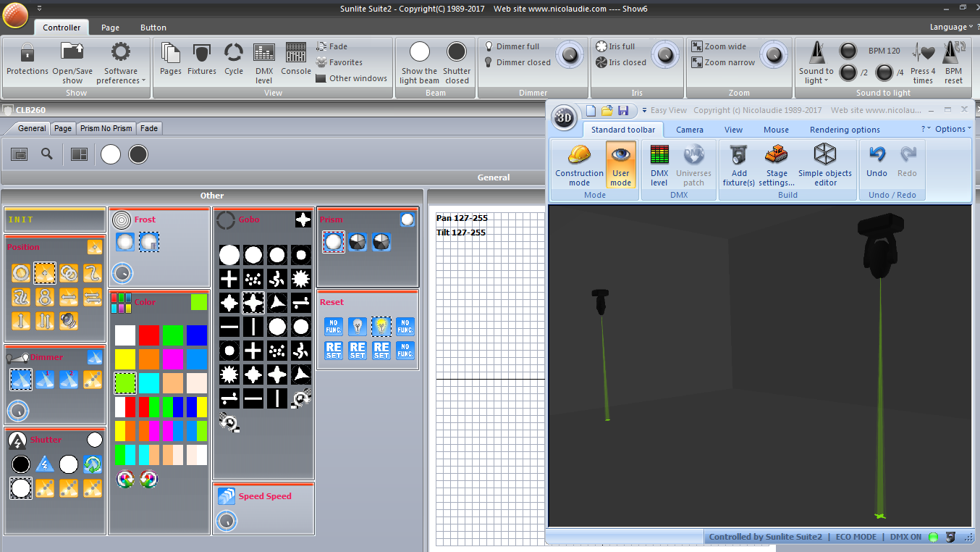
Task: Enable Zoom wide
Action: pos(719,46)
